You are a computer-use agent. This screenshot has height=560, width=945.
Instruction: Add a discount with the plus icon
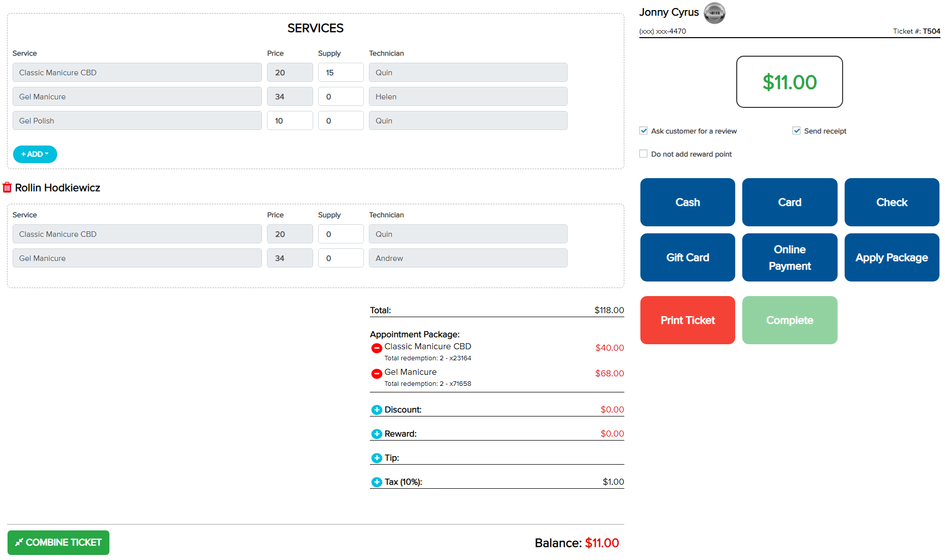pos(376,410)
